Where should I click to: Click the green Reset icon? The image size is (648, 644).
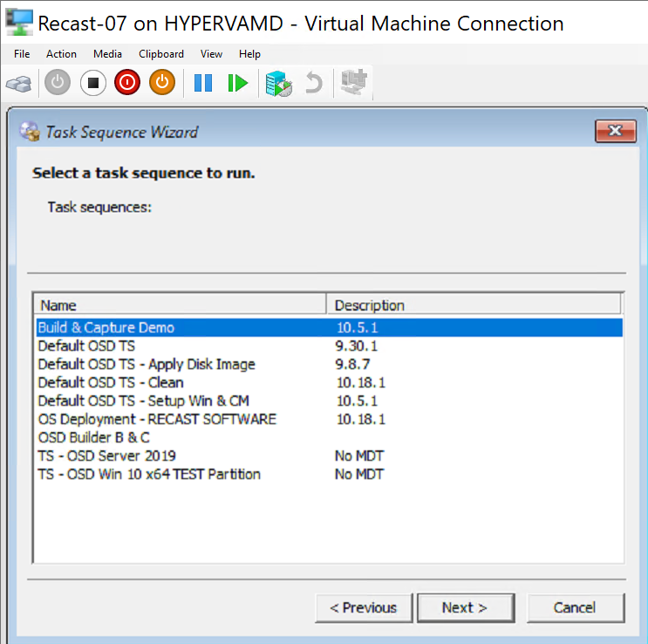(x=237, y=83)
